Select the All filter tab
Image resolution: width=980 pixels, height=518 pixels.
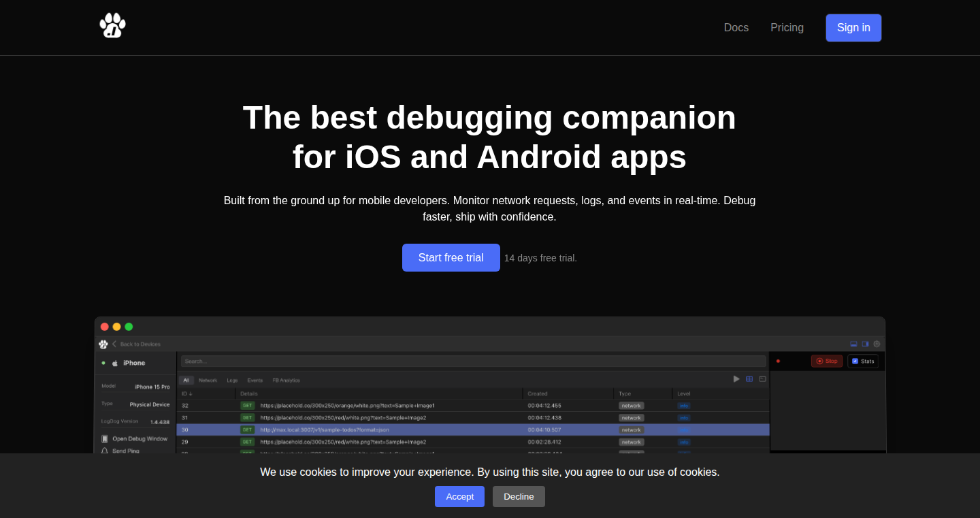pyautogui.click(x=186, y=381)
